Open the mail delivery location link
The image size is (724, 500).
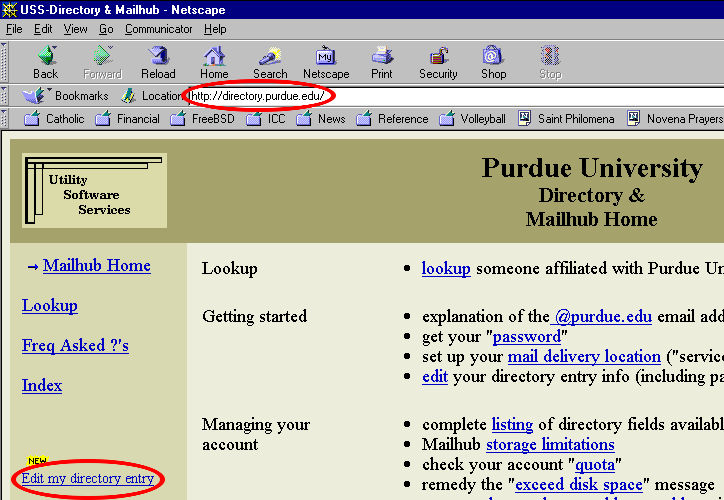point(584,356)
